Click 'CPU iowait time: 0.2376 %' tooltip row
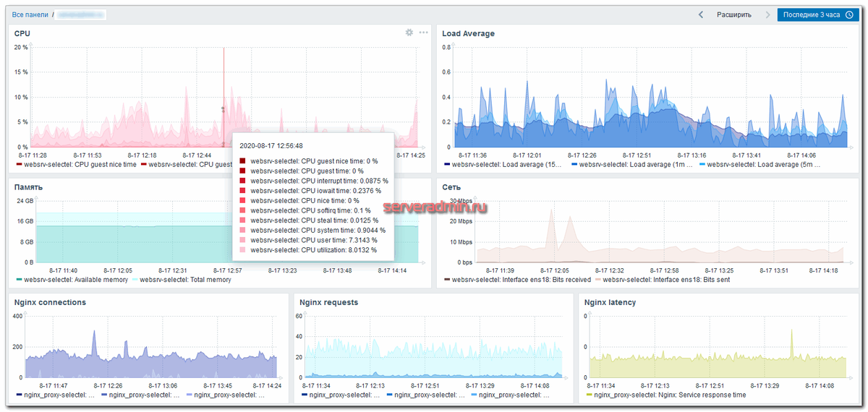Viewport: 868px width, 412px height. pyautogui.click(x=311, y=191)
